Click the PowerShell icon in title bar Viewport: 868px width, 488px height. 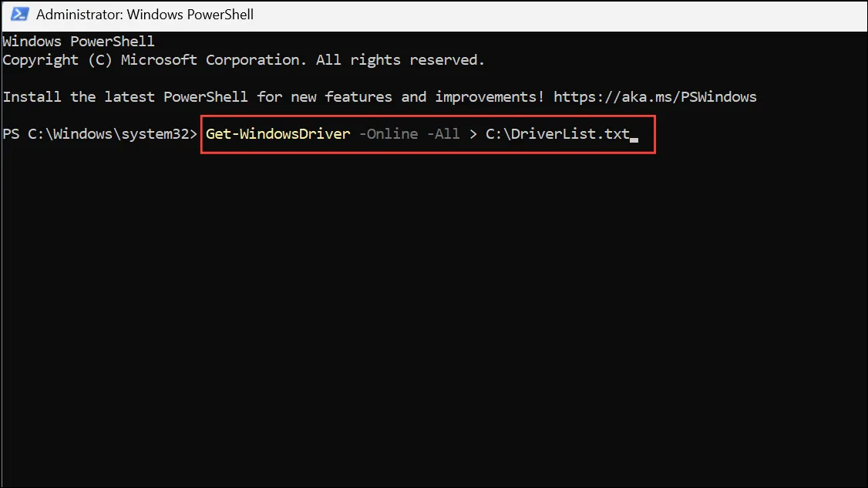tap(19, 14)
